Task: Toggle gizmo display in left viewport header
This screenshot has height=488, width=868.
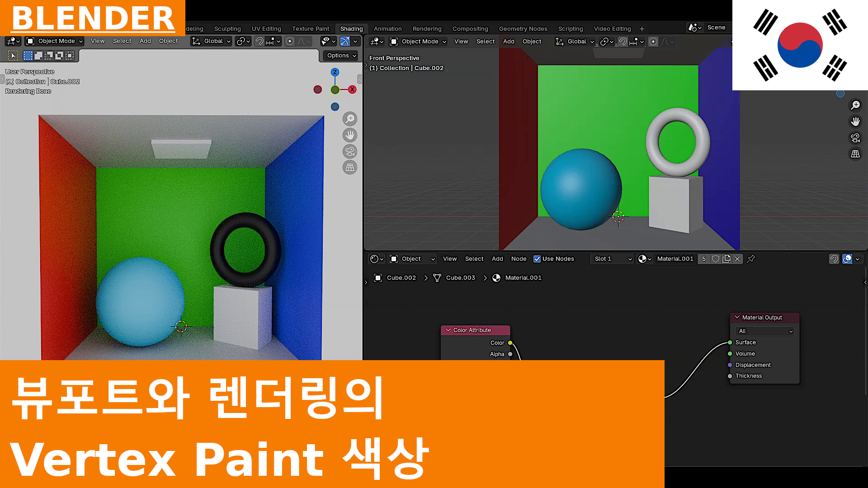Action: point(345,42)
